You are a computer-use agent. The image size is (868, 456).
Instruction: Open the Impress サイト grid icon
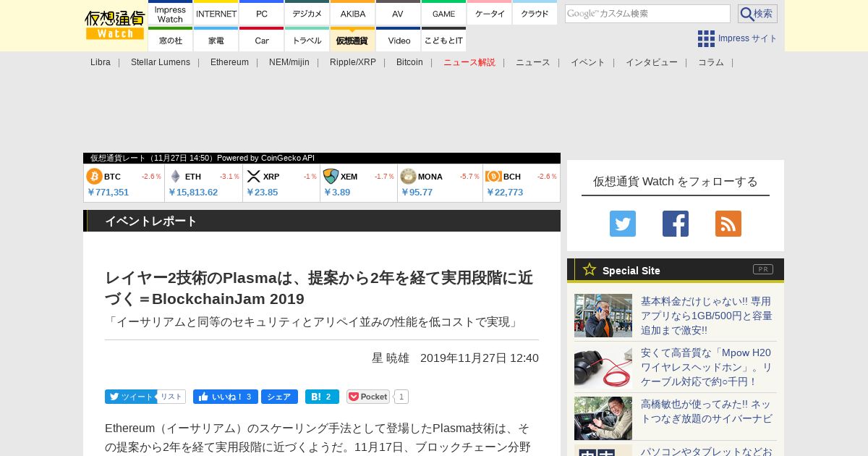click(x=706, y=38)
